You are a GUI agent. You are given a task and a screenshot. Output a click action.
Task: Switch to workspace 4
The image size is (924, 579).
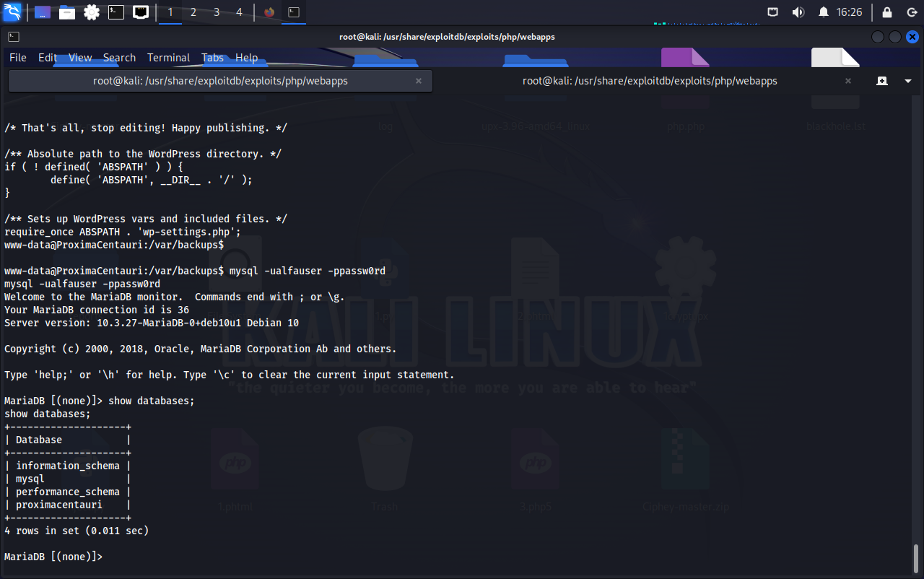[x=239, y=12]
